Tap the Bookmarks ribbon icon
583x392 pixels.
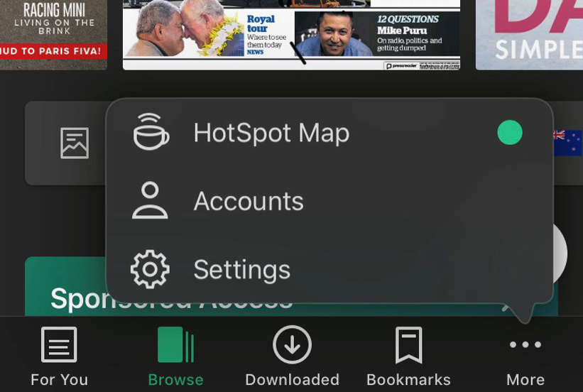408,346
